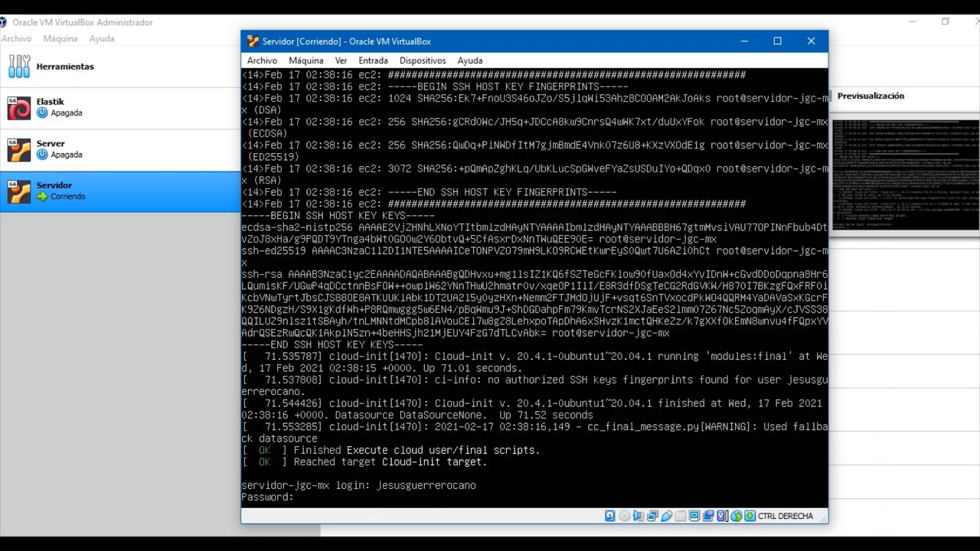The width and height of the screenshot is (980, 551).
Task: Open Máquina menu in Servidor VM window
Action: 306,60
